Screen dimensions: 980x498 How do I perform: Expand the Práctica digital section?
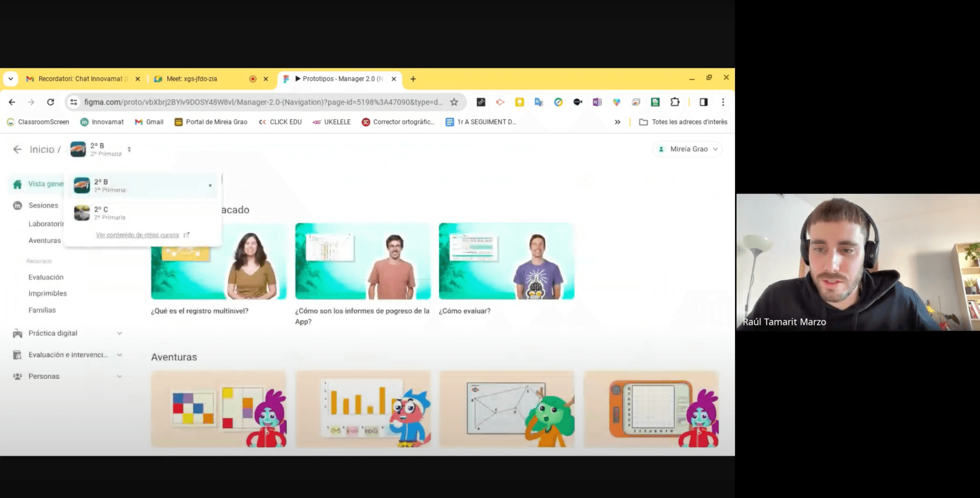pyautogui.click(x=119, y=333)
